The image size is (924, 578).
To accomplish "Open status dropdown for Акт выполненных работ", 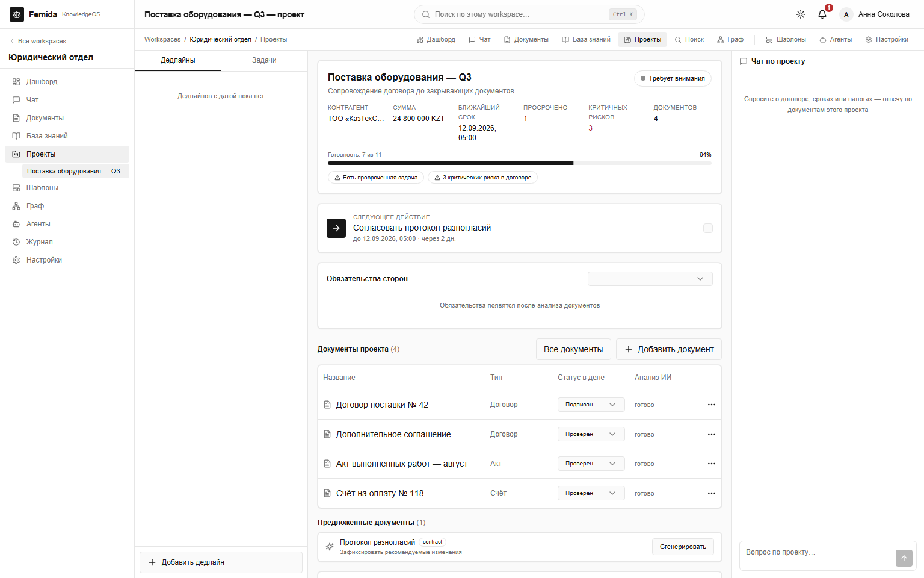I will (x=591, y=464).
